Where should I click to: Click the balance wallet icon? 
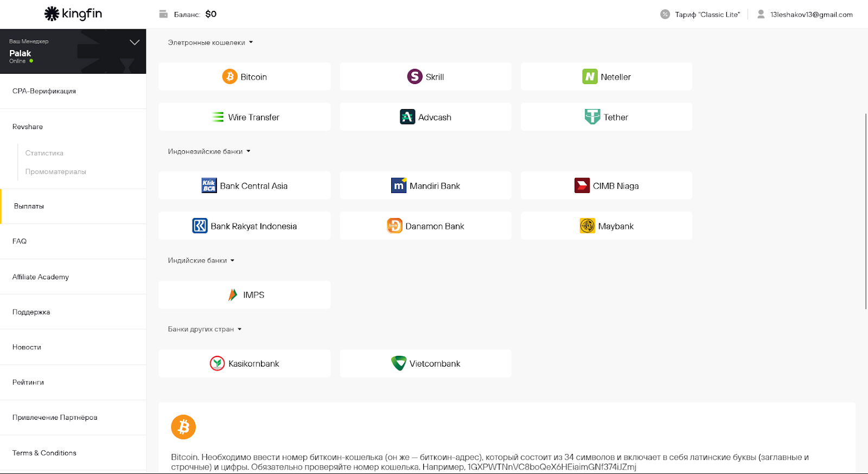click(x=163, y=14)
